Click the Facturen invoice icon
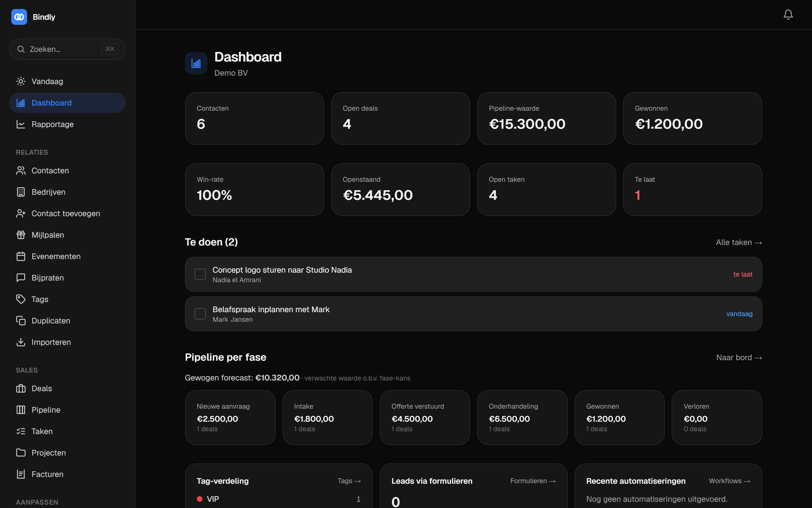 tap(21, 474)
